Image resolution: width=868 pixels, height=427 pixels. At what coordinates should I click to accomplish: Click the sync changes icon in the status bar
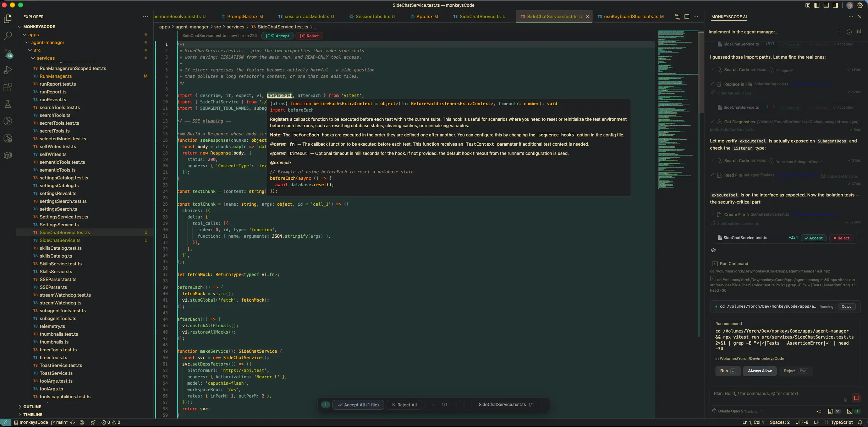(x=72, y=422)
